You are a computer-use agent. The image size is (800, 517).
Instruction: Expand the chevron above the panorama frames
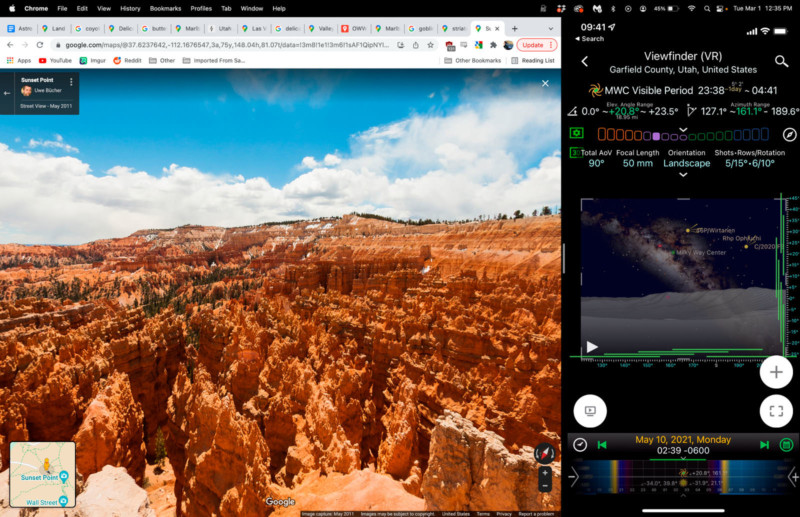coord(683,128)
